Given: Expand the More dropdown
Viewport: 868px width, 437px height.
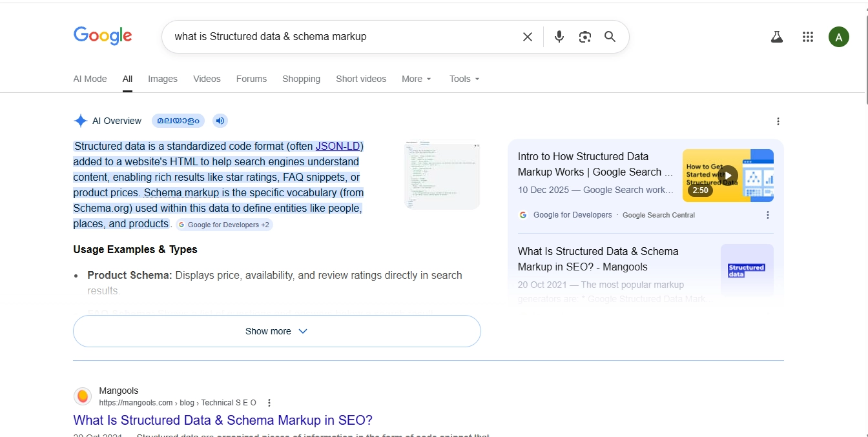Looking at the screenshot, I should (x=416, y=79).
